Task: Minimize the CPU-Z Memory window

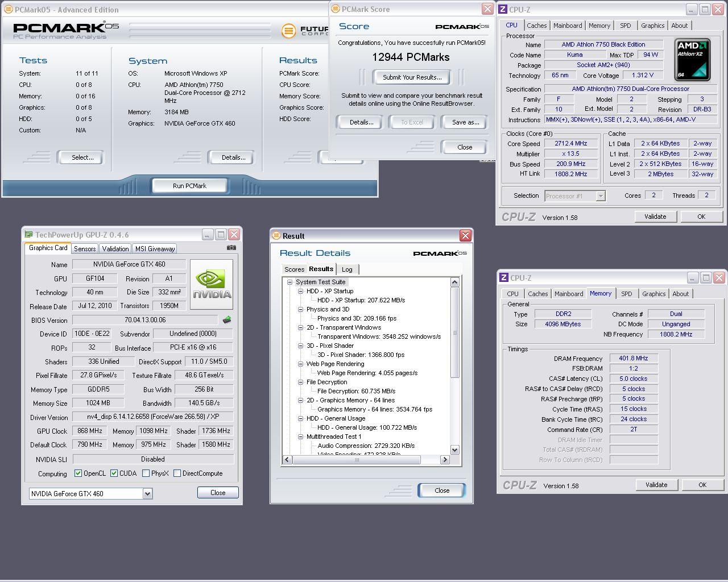Action: 692,277
